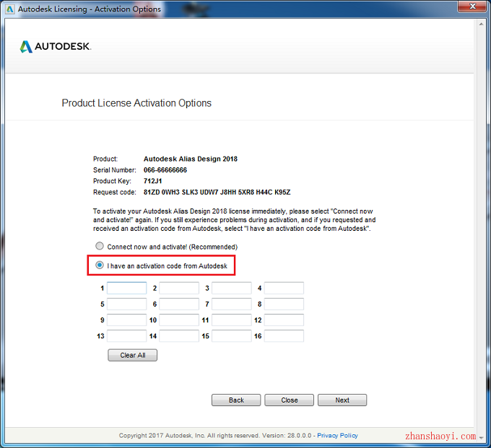Click product name Autodesk Alias Design 2018
The height and width of the screenshot is (448, 491).
point(191,159)
